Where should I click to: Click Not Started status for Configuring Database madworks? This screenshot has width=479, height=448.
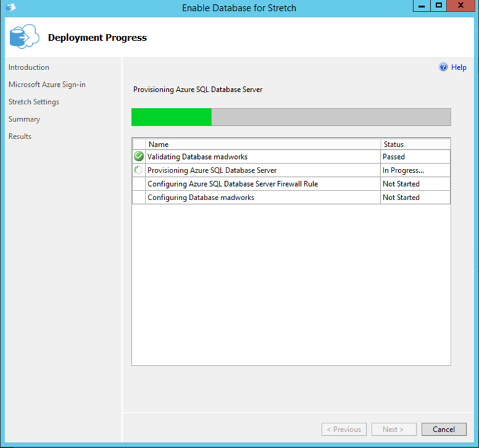pyautogui.click(x=415, y=197)
